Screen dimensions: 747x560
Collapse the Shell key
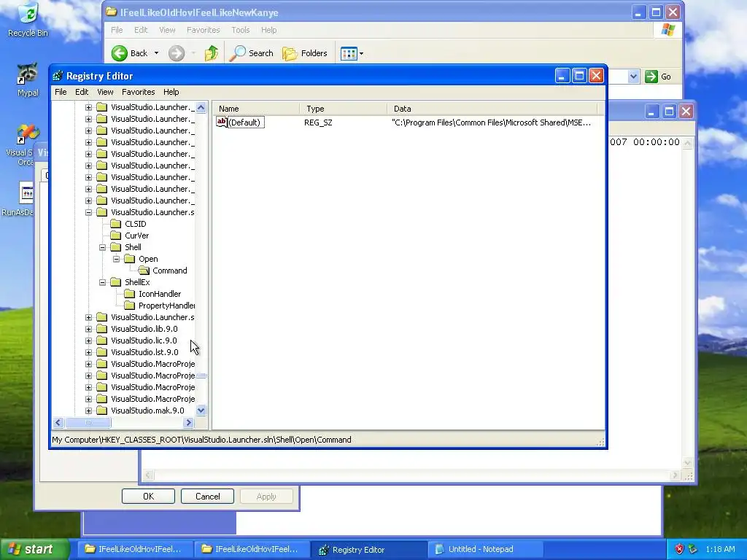pyautogui.click(x=102, y=248)
